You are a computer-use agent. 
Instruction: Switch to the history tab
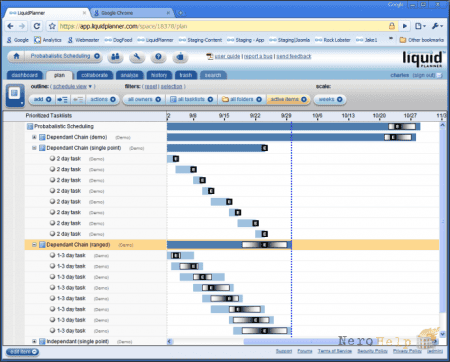tap(159, 75)
